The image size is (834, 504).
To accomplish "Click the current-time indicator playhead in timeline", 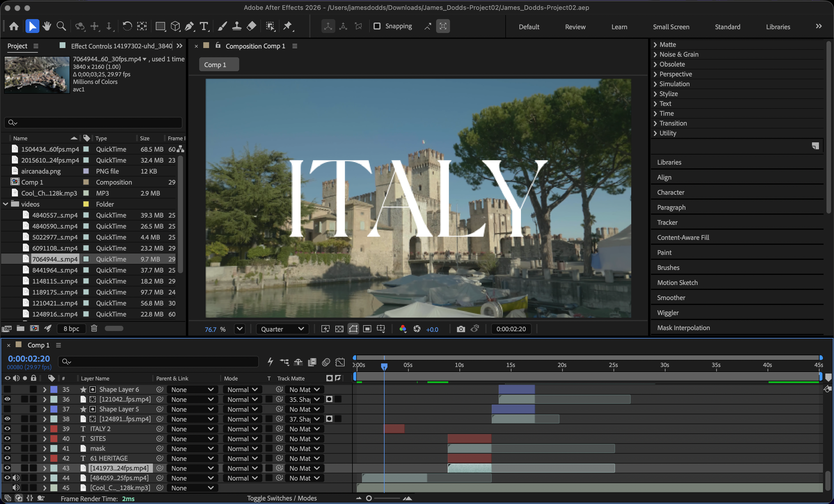I will [x=384, y=367].
